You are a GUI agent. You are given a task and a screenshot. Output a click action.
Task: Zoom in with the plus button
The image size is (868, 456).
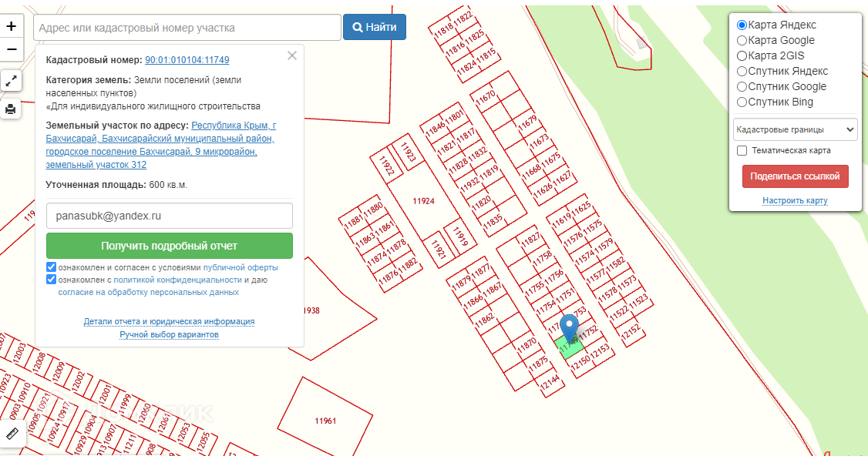11,26
